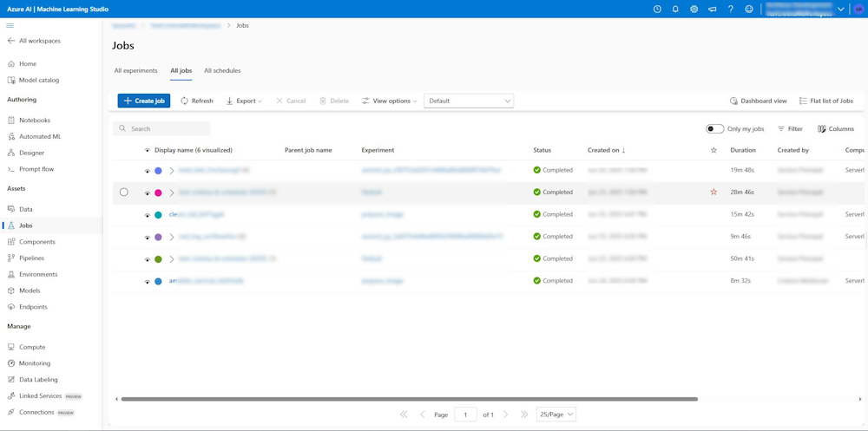Open Pipelines in the sidebar
This screenshot has height=431, width=868.
[x=25, y=258]
